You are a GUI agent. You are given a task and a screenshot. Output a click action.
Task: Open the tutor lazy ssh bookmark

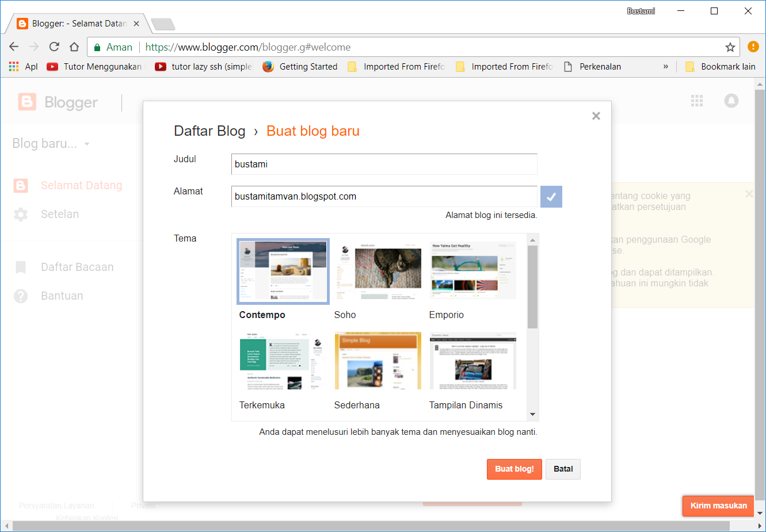click(x=204, y=67)
